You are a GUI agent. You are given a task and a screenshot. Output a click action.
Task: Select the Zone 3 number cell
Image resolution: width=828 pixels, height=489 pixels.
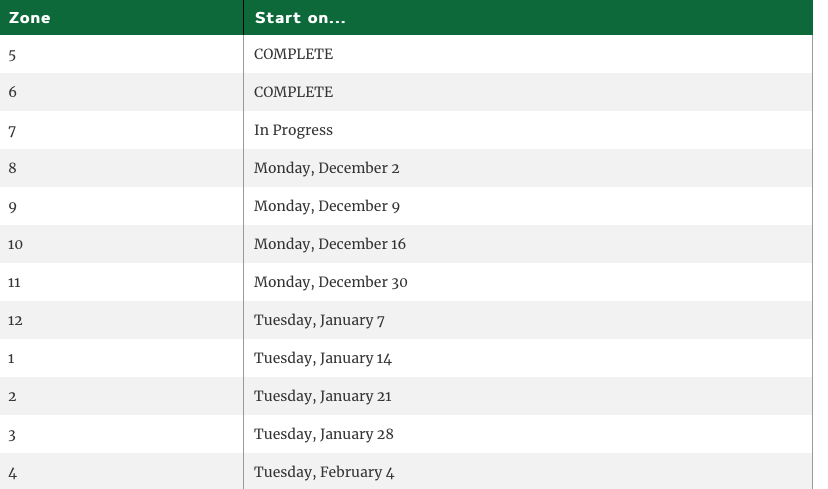[12, 434]
